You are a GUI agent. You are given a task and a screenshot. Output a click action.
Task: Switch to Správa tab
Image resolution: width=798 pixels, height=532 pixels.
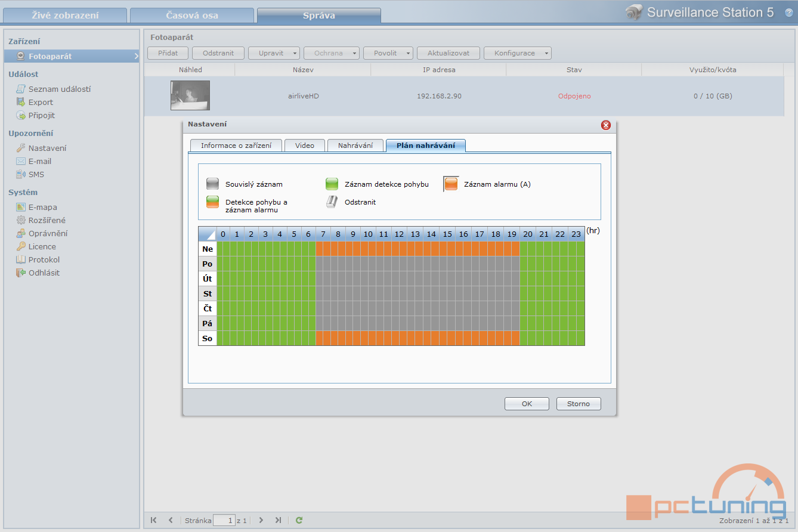click(319, 16)
